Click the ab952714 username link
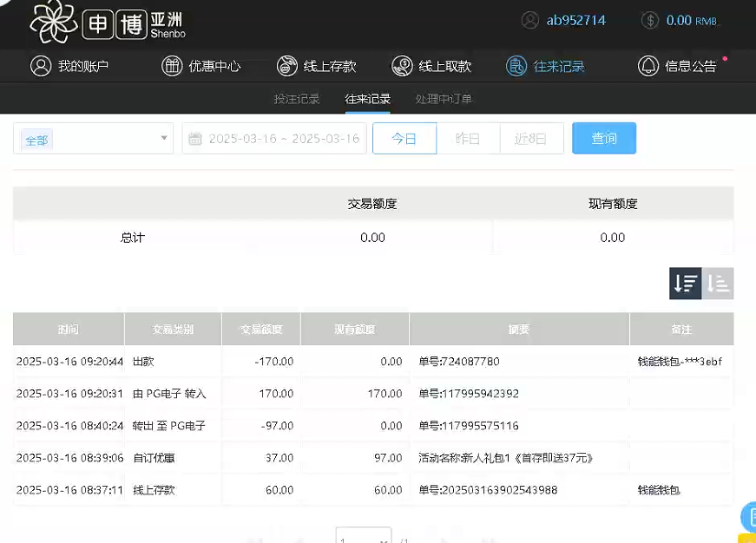 tap(575, 19)
